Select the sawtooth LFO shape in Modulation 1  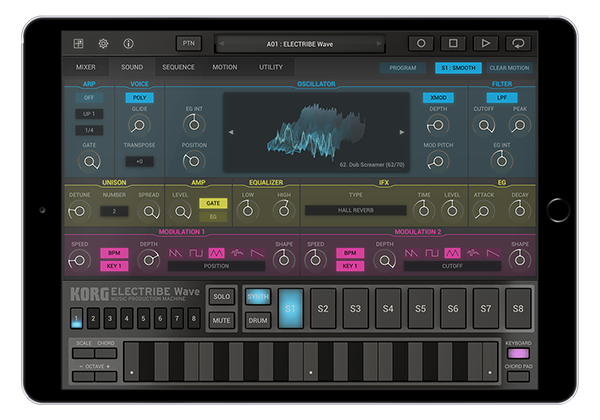176,253
